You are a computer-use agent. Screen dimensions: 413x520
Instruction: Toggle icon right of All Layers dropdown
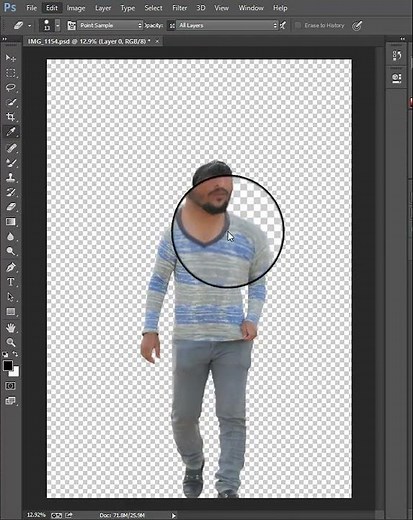click(283, 25)
